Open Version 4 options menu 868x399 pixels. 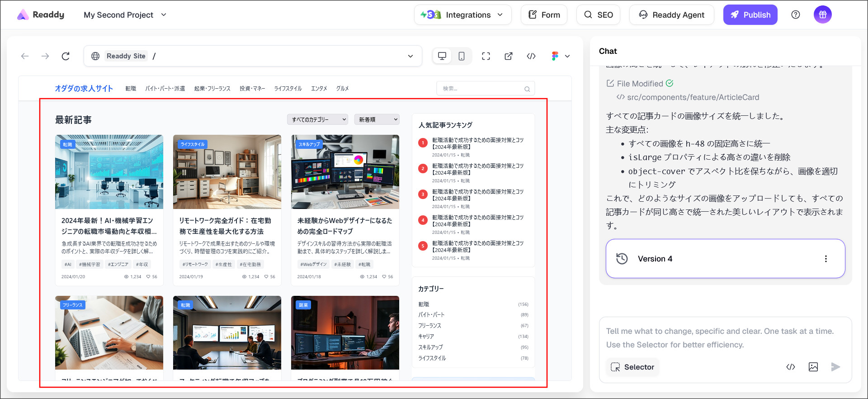[x=826, y=259]
